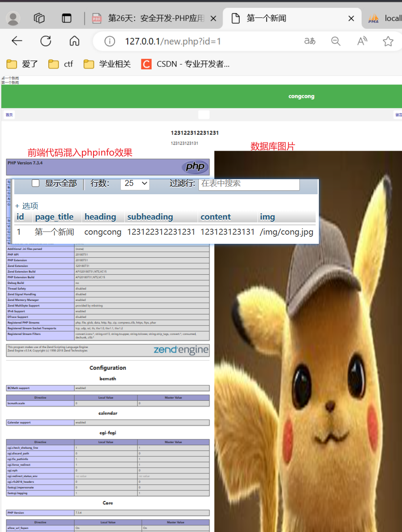Click the 首页 navigation link
402x532 pixels.
(x=9, y=115)
